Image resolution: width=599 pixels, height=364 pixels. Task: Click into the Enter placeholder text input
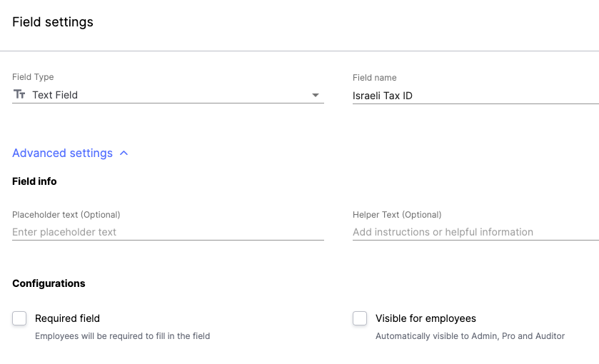pyautogui.click(x=168, y=232)
